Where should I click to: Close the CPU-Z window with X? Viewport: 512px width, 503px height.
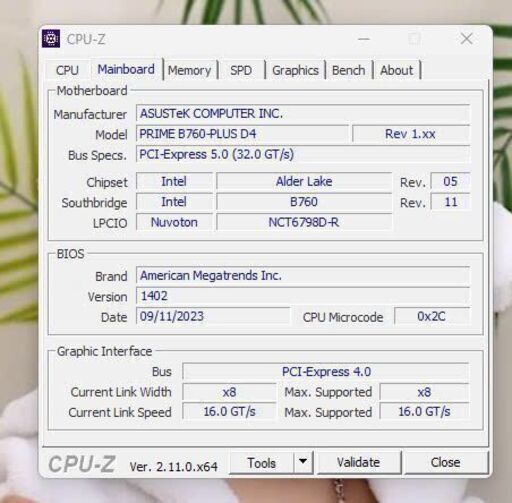coord(467,39)
